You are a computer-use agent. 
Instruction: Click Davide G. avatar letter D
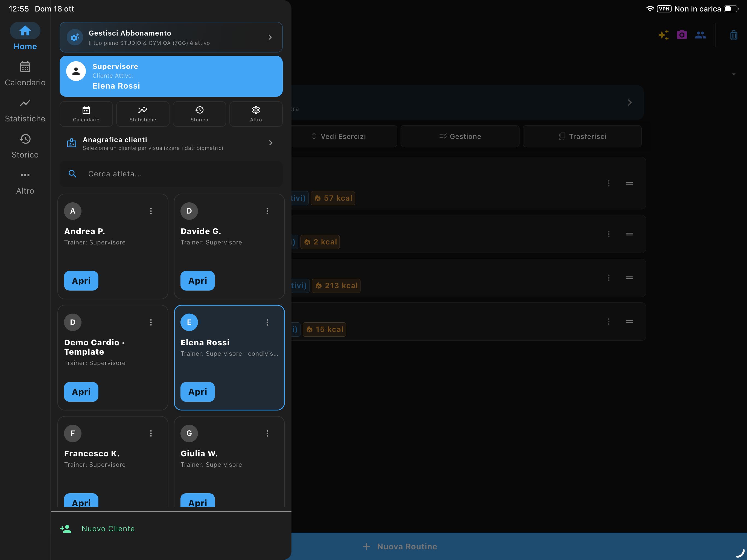pos(189,211)
